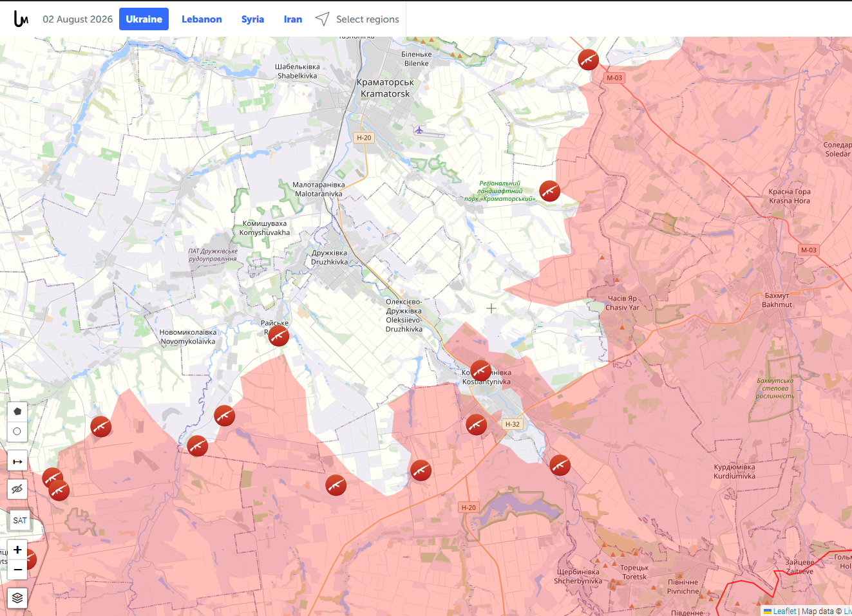
Task: Open the Liveuamap logo home icon
Action: pos(21,19)
